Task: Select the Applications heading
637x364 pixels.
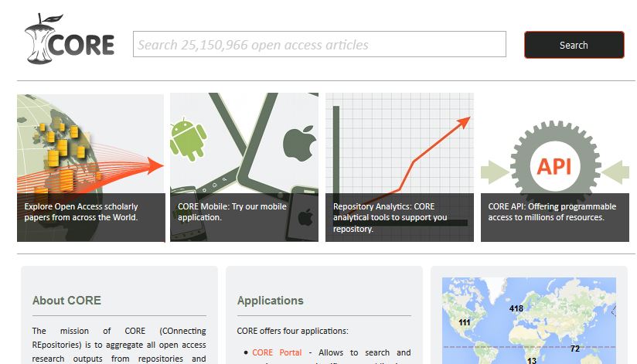Action: 270,301
